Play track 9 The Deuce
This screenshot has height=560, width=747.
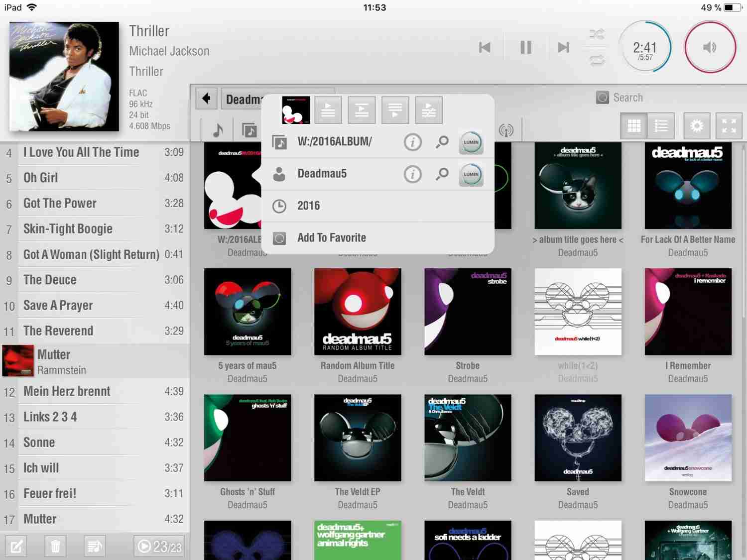click(95, 280)
